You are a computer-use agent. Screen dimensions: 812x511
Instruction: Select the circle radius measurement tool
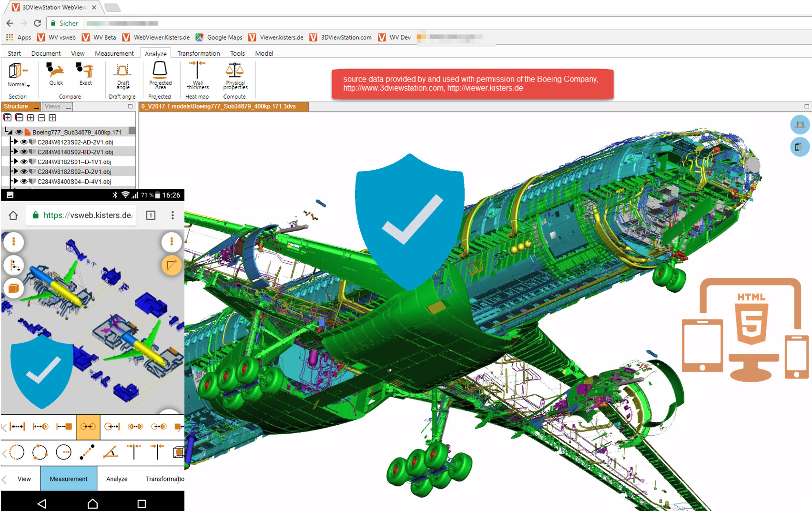coord(63,451)
